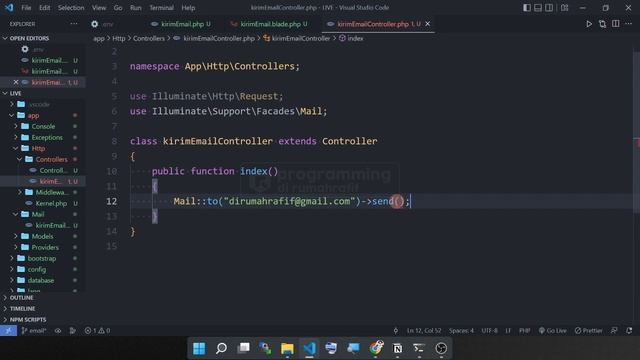
Task: Switch to kirimEmail.blade.php tab
Action: click(269, 24)
